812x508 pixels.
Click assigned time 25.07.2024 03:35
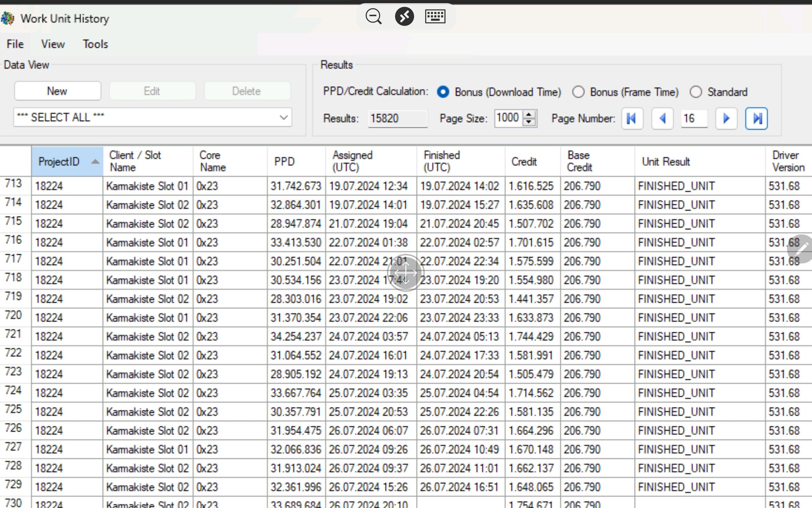coord(368,393)
